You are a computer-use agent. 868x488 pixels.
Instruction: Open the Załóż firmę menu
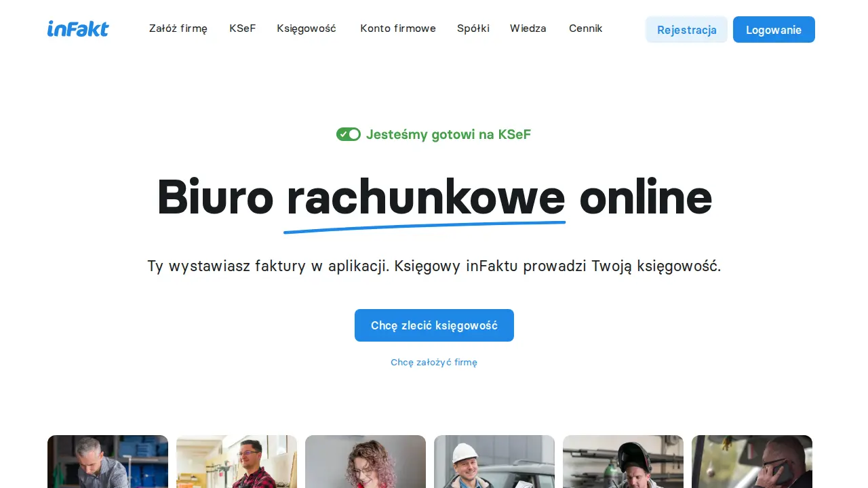tap(178, 28)
